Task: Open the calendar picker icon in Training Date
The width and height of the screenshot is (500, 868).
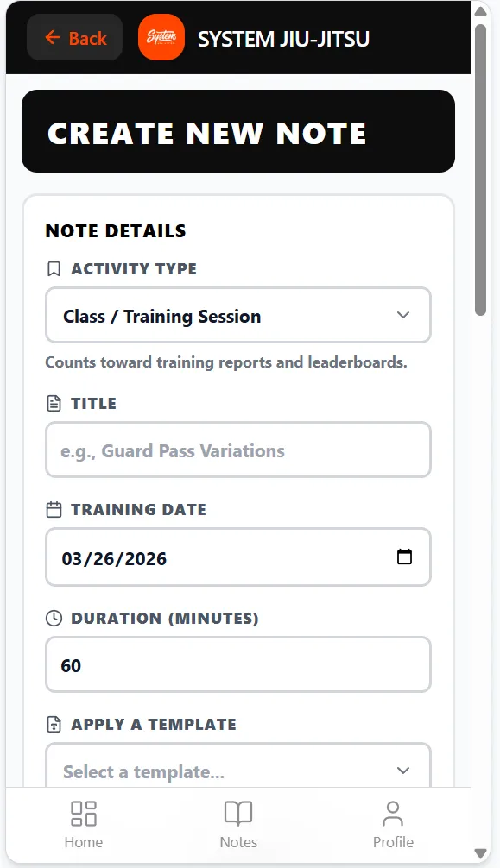Action: (x=405, y=557)
